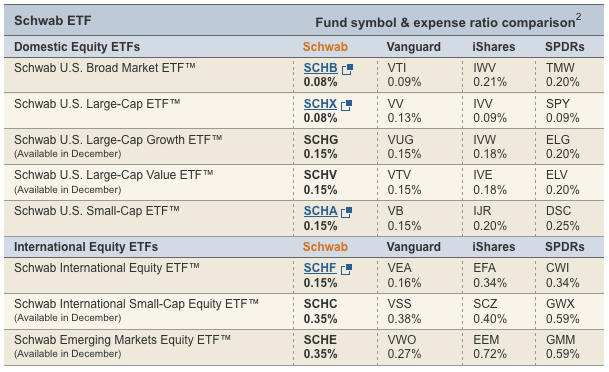The image size is (609, 372).
Task: Open the SCHX ticker link
Action: (x=320, y=104)
